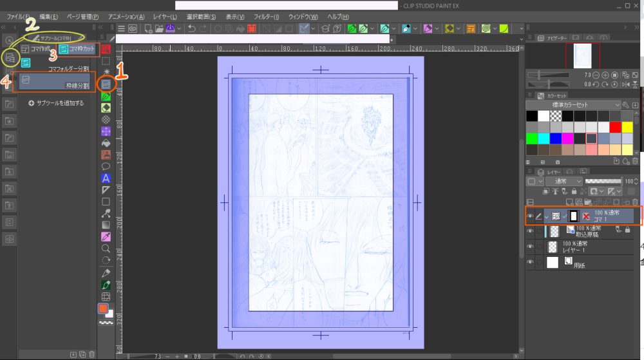Click サブツールを追加する button
The image size is (644, 360).
[x=57, y=102]
